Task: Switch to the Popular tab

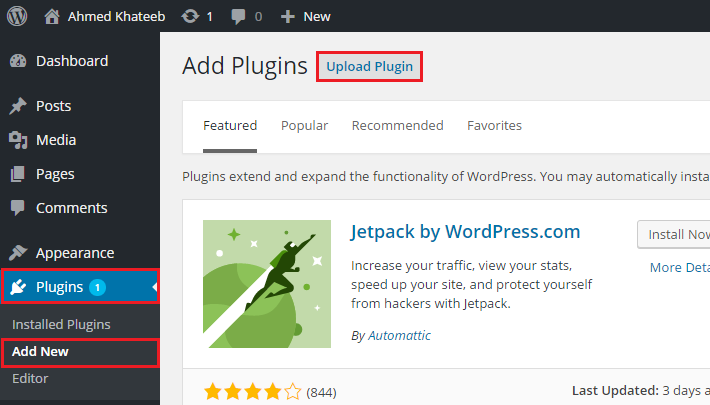Action: [x=304, y=125]
